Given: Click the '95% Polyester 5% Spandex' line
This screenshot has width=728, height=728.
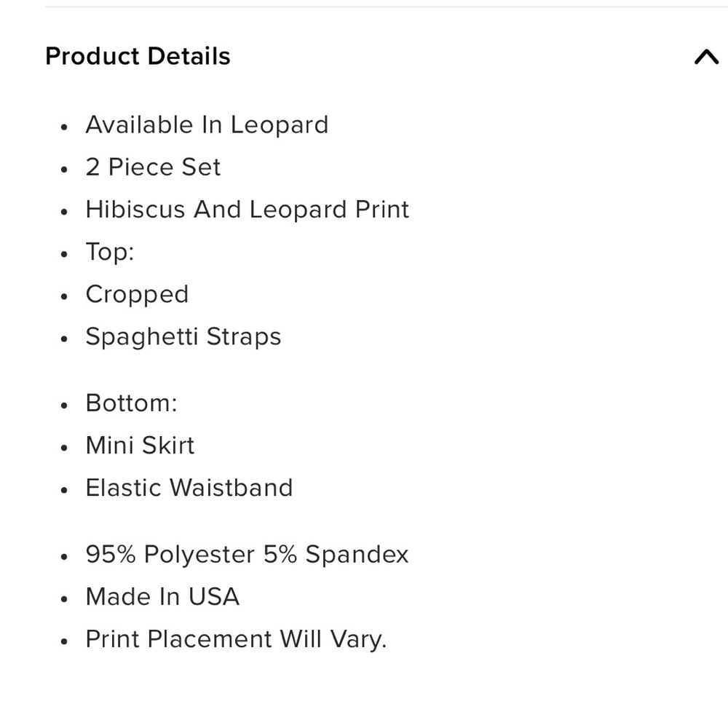Looking at the screenshot, I should pyautogui.click(x=247, y=555).
